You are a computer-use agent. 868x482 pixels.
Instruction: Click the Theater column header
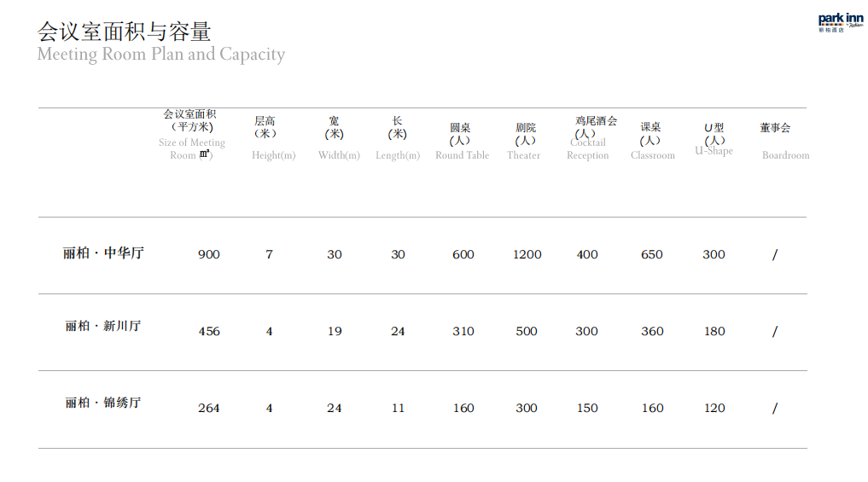coord(524,155)
